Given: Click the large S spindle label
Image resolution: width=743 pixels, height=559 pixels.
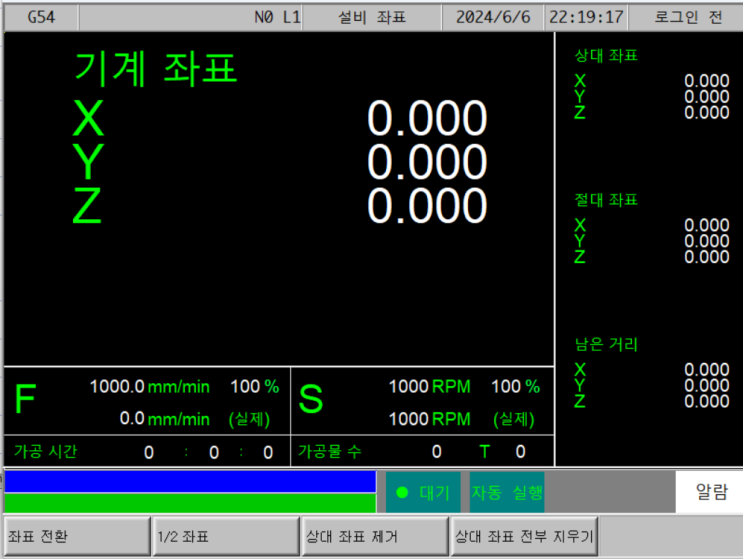Looking at the screenshot, I should click(x=311, y=399).
